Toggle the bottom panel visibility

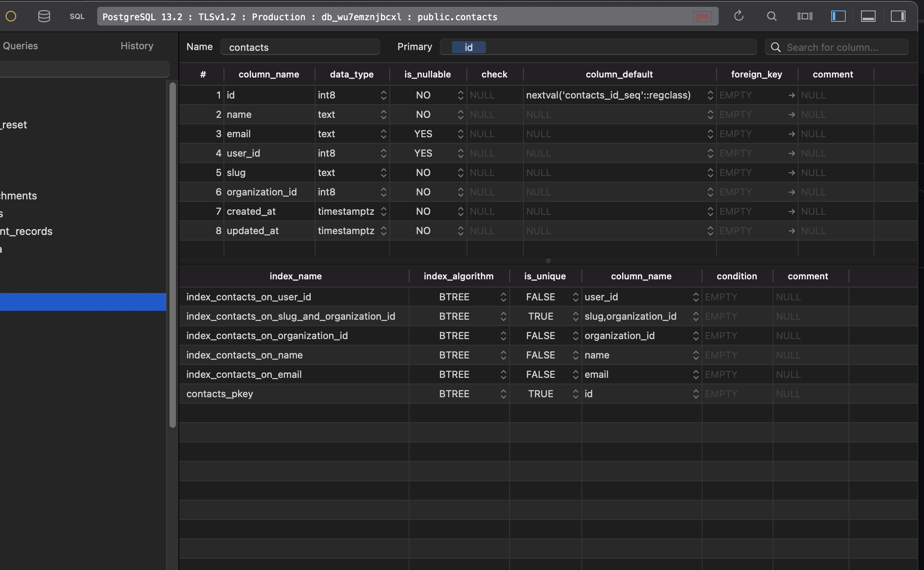[868, 16]
